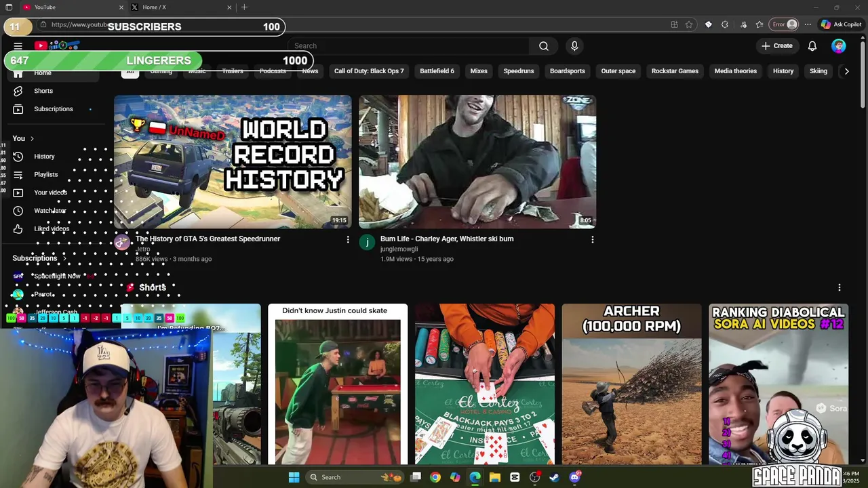Open the Edge Extensions puzzle icon
Viewport: 868px width, 488px height.
point(725,24)
